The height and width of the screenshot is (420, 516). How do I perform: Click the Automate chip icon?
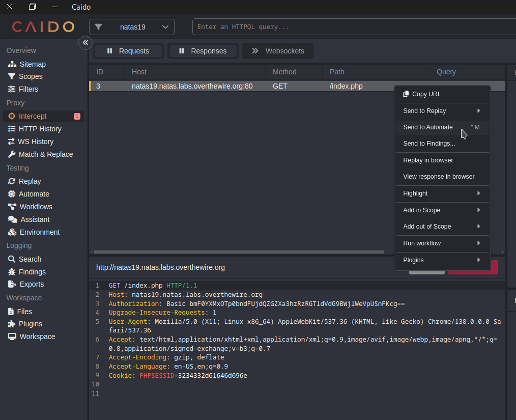[x=12, y=194]
